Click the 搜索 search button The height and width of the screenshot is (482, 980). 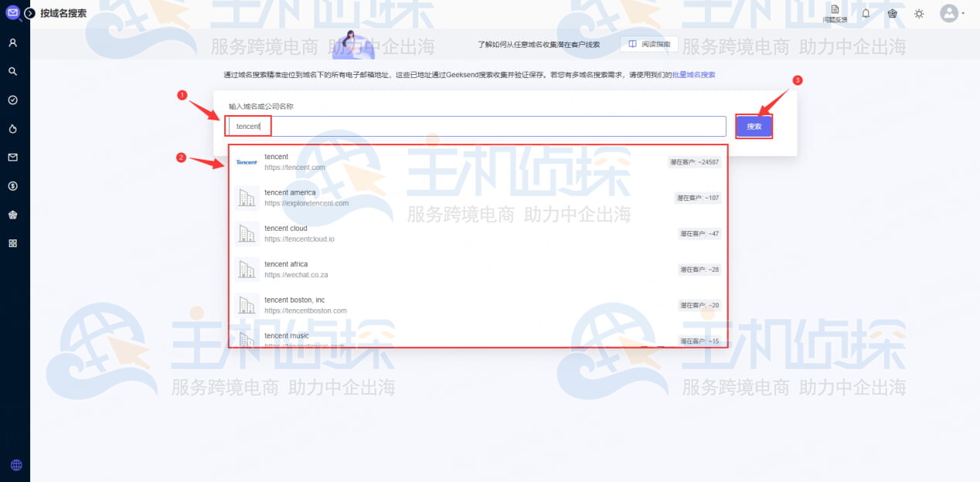coord(754,126)
